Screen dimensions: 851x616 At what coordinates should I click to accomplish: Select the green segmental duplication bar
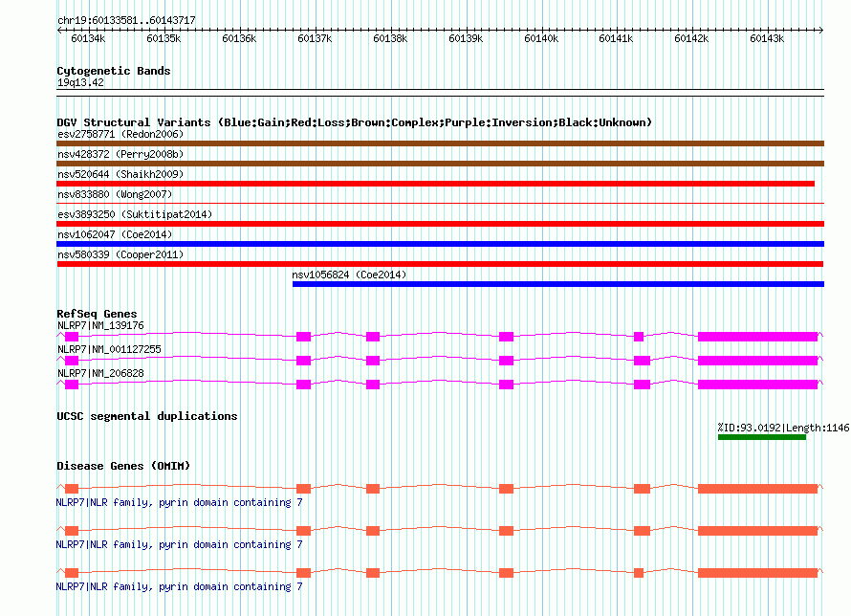762,437
